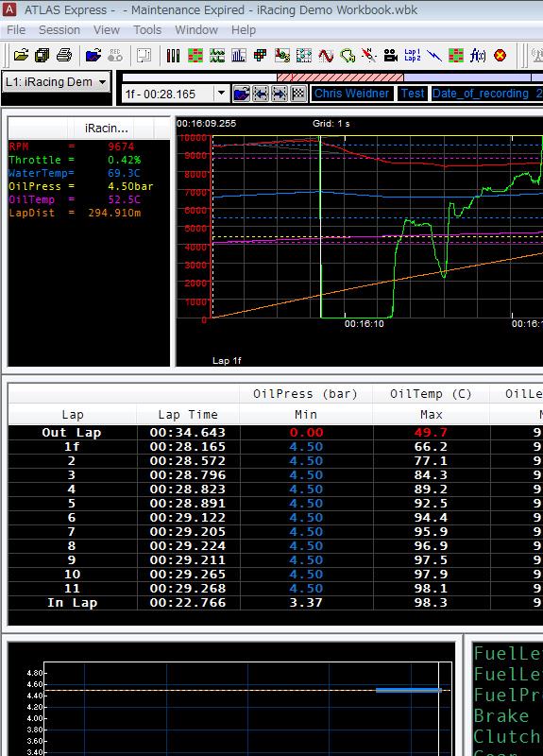
Task: Select the Out Lap row
Action: (x=275, y=433)
